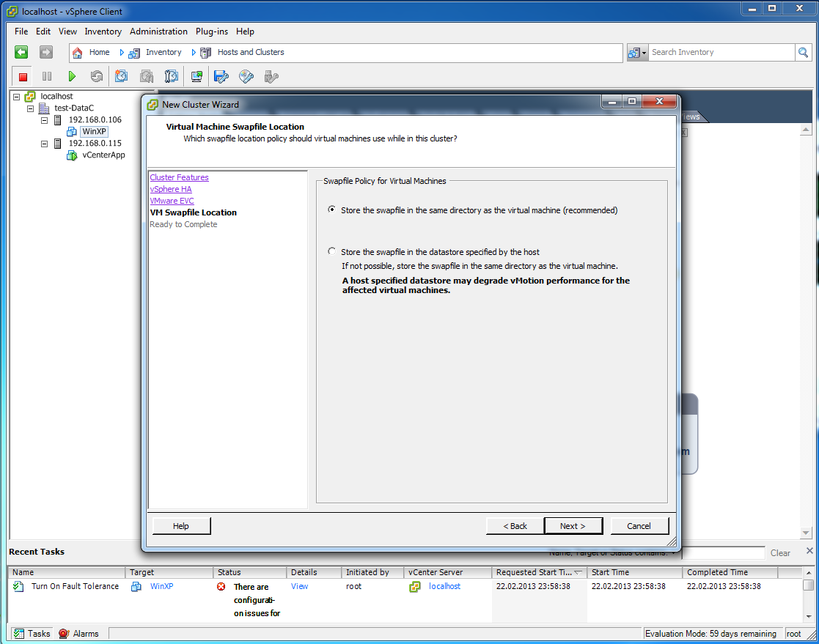
Task: Click the Alarms icon in status bar
Action: click(64, 634)
